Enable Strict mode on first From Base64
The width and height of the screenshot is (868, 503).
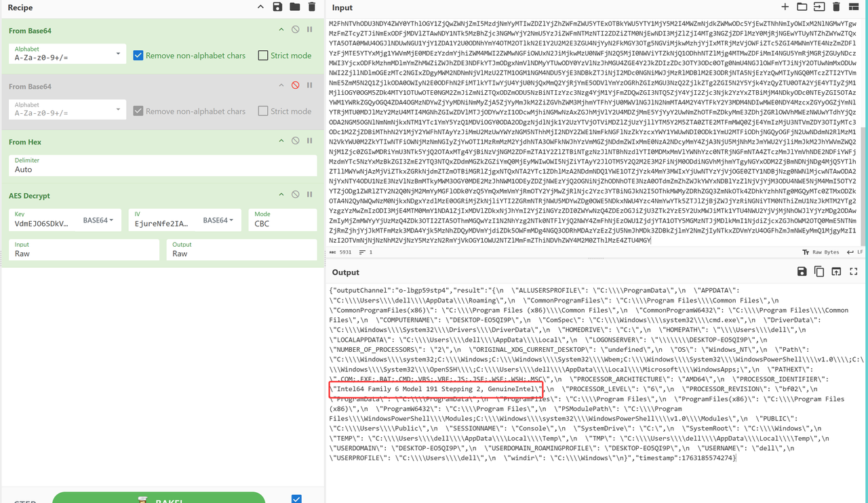[x=263, y=56]
